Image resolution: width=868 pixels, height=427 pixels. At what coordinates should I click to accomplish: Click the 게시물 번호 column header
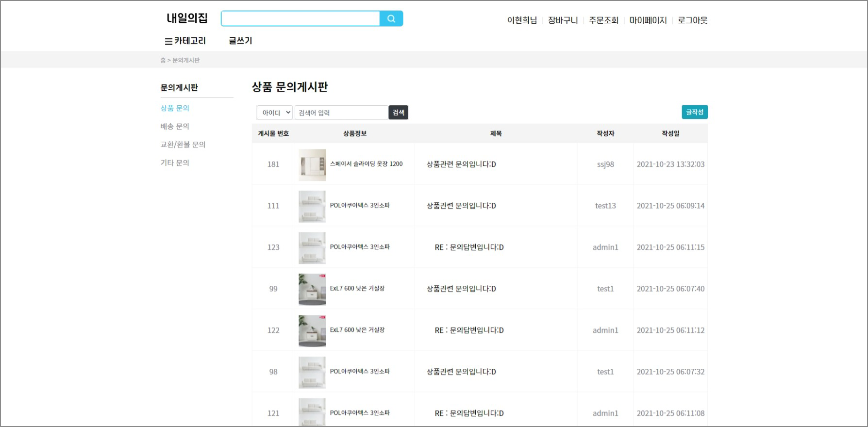pos(273,133)
